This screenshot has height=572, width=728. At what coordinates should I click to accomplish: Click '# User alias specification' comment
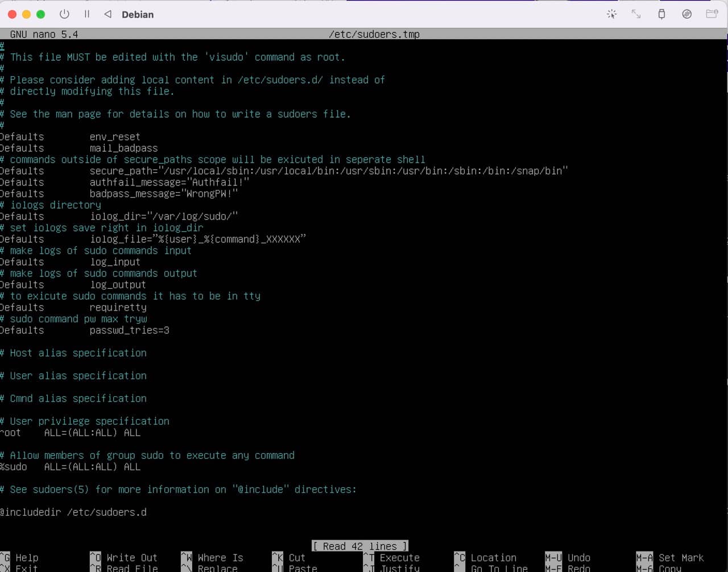[x=73, y=375]
